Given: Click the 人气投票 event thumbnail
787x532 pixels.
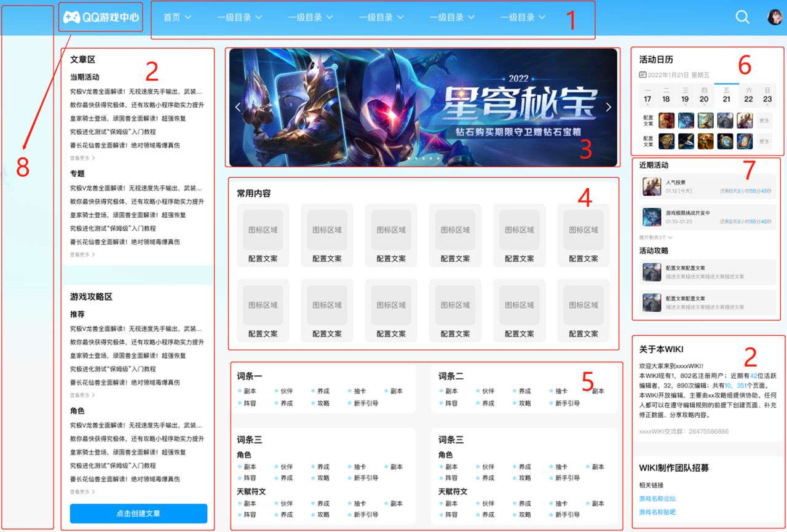Looking at the screenshot, I should 652,186.
